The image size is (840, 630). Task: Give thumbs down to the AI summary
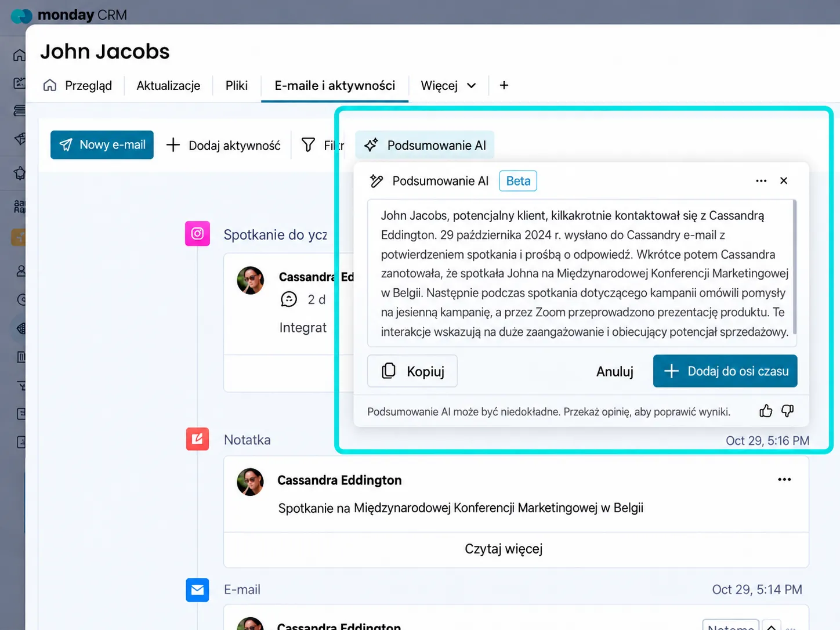(787, 411)
